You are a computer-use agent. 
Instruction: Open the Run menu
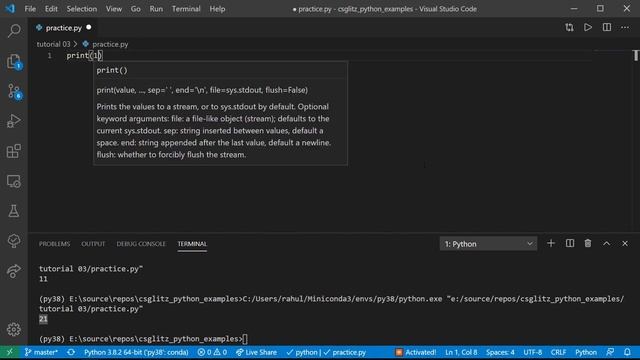point(156,9)
